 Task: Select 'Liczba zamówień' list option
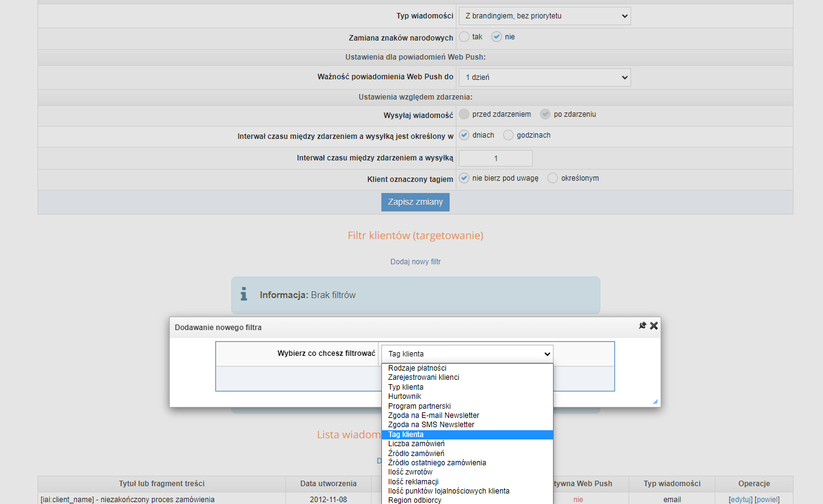click(x=416, y=444)
